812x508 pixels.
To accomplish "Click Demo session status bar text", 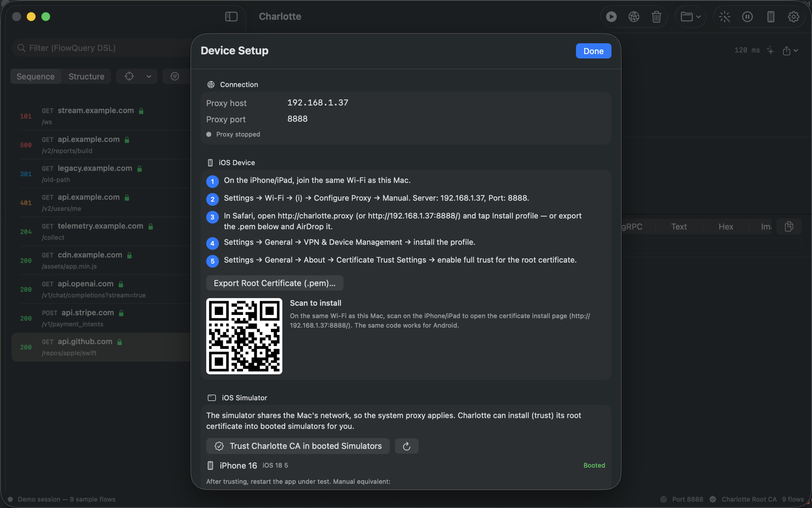I will [x=66, y=499].
